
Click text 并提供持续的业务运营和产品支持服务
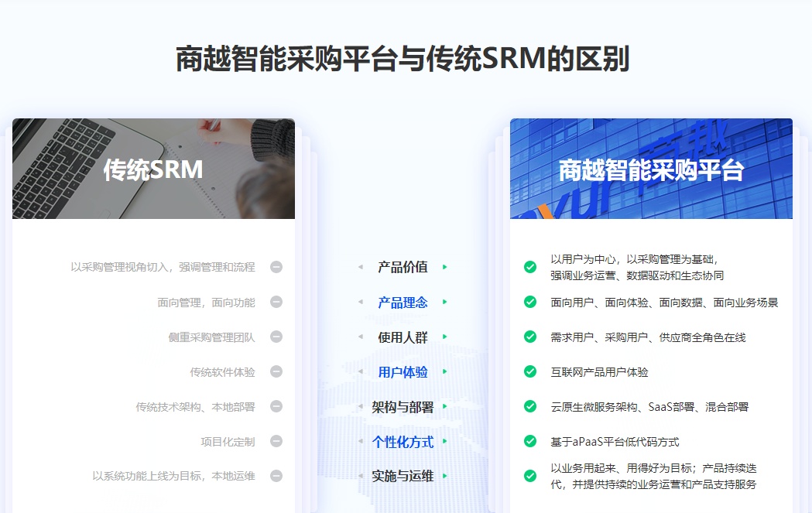coord(664,484)
